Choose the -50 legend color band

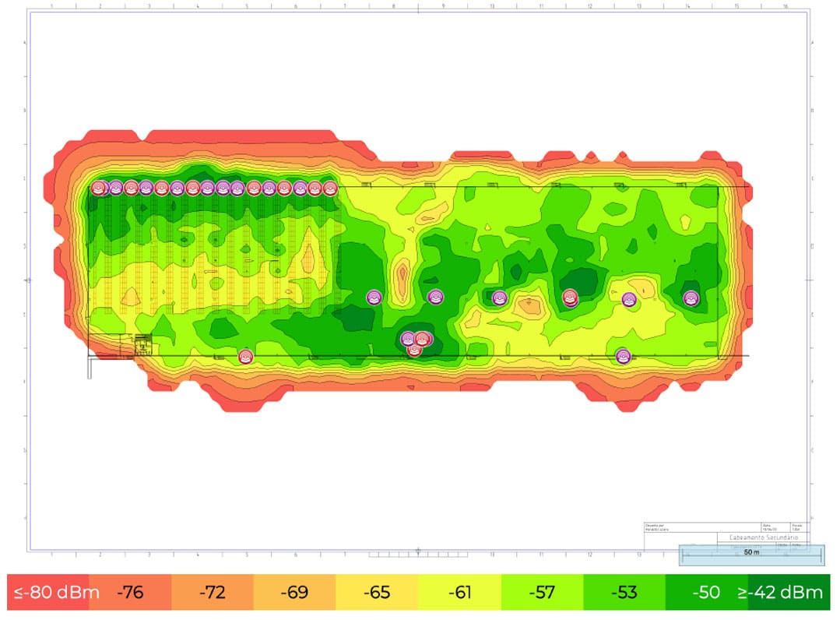tap(707, 592)
